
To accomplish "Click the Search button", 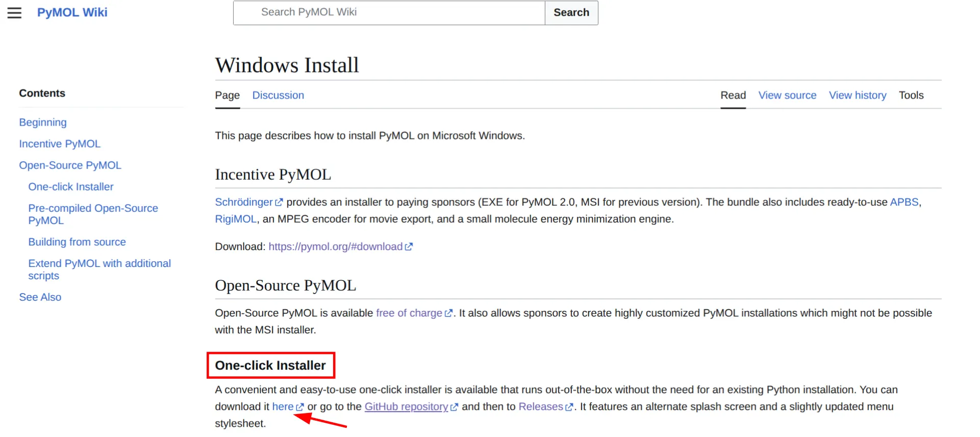I will pyautogui.click(x=571, y=13).
